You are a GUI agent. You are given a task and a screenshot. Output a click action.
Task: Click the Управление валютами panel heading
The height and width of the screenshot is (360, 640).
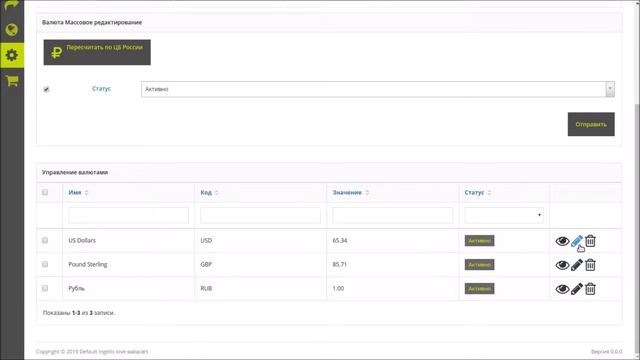click(x=75, y=172)
